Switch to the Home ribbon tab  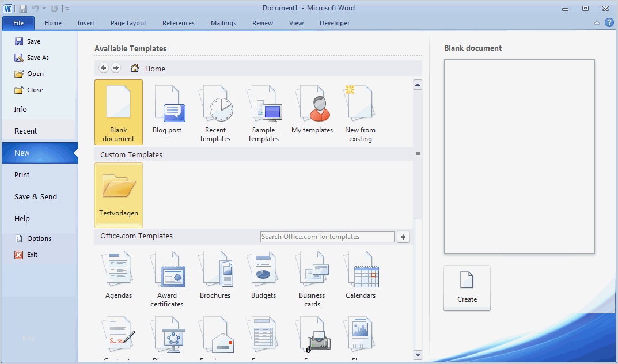[53, 23]
